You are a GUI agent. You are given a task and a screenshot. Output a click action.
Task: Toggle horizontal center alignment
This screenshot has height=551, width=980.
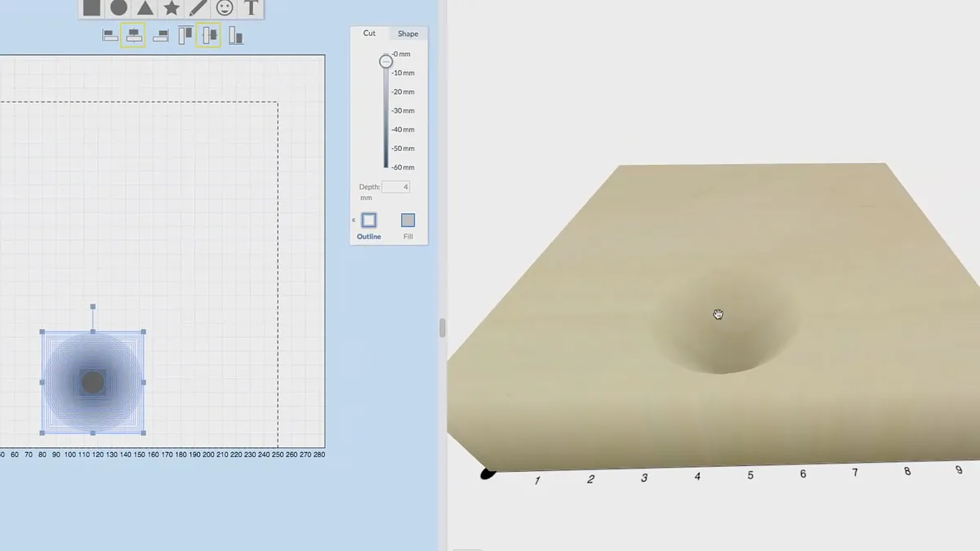[132, 35]
